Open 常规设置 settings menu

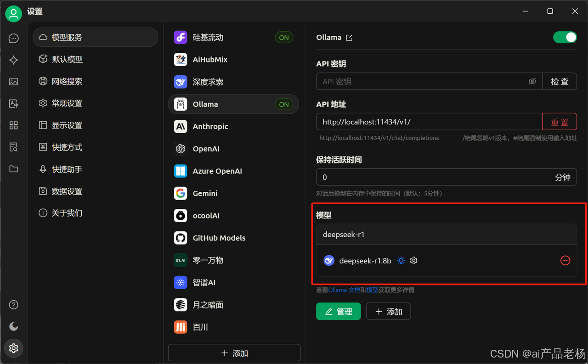pos(96,103)
